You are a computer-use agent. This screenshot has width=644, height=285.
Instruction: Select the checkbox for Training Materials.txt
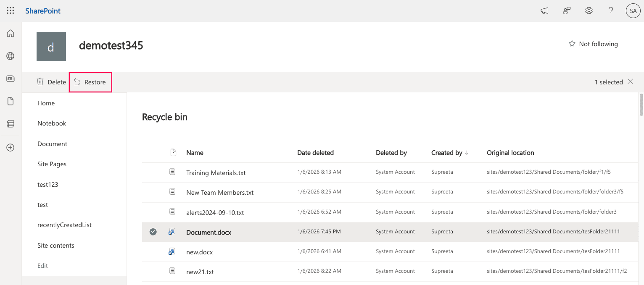[153, 172]
